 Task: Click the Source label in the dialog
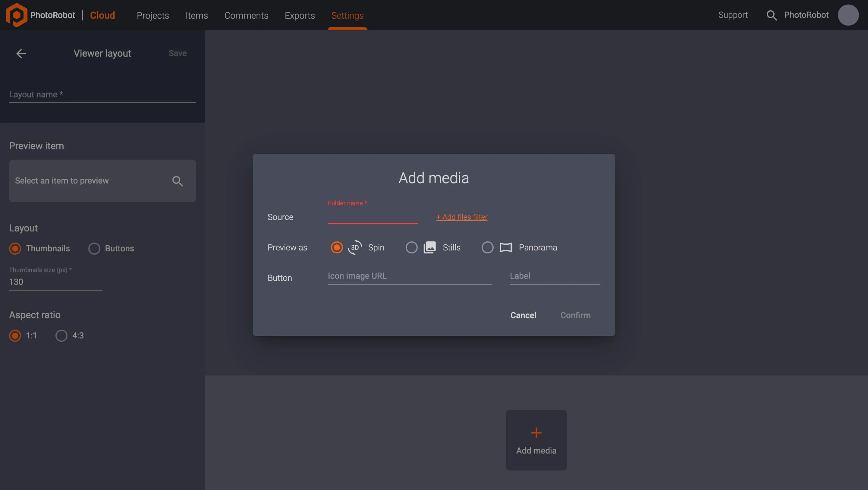[x=280, y=217]
